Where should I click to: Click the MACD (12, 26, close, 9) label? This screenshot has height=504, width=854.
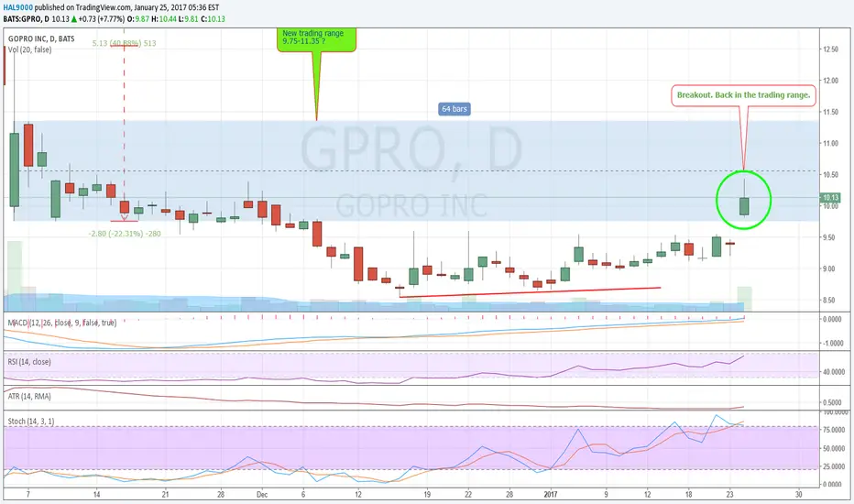pyautogui.click(x=61, y=323)
